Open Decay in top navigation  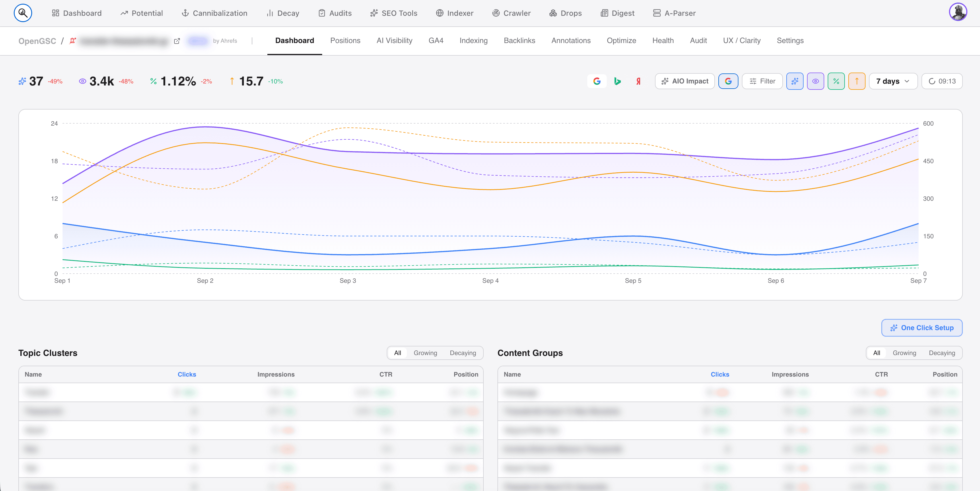(283, 13)
